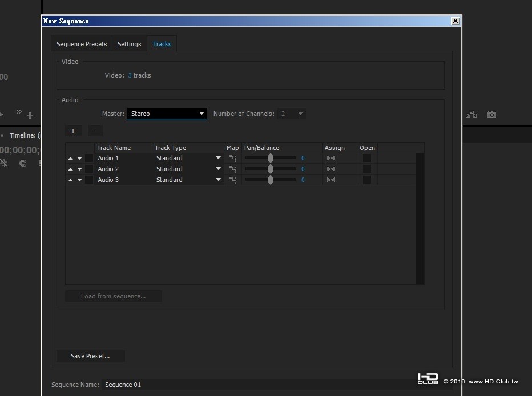Open the Assign icon for Audio 1
This screenshot has width=532, height=396.
(331, 159)
